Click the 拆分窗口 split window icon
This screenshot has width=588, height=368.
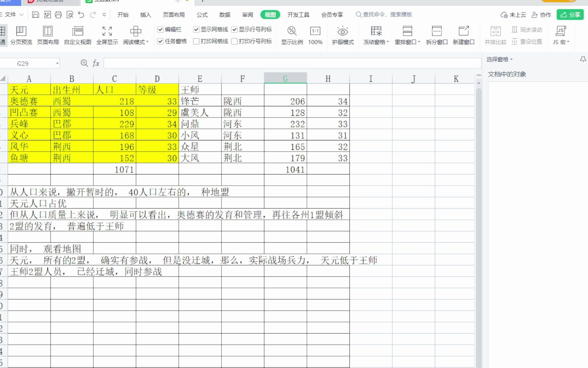click(437, 31)
